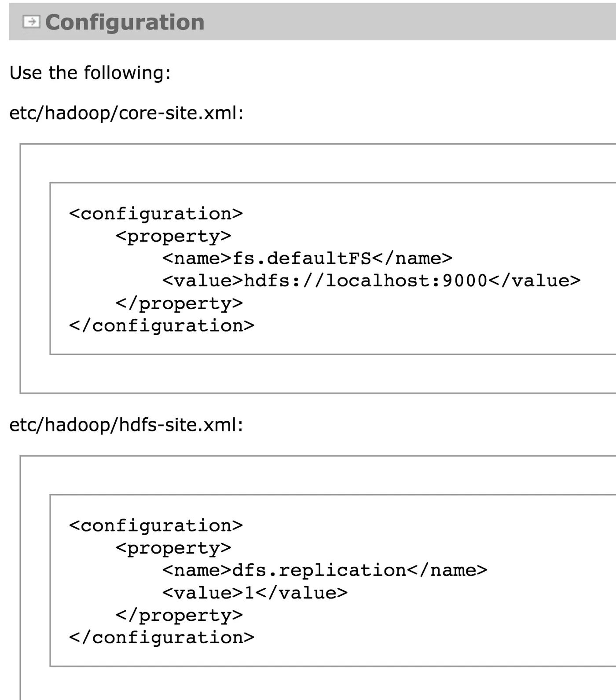616x700 pixels.
Task: Click the fs.defaultFS property name
Action: 301,258
